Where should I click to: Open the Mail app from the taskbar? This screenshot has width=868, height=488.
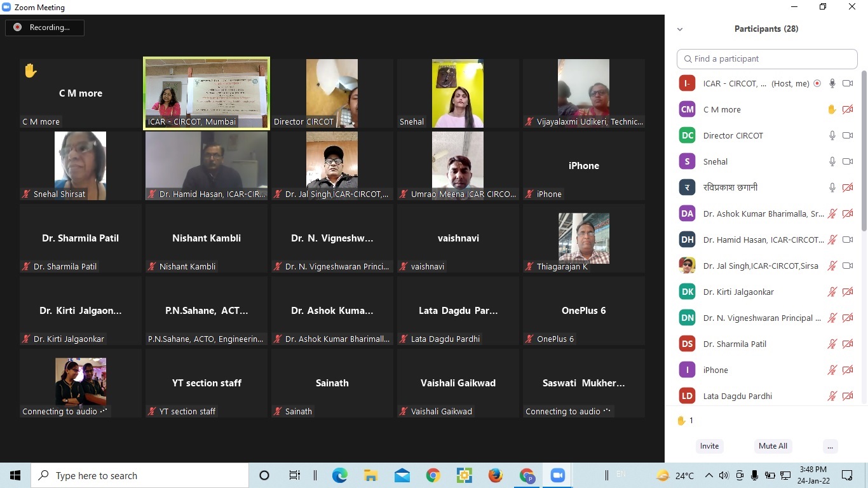pyautogui.click(x=402, y=475)
